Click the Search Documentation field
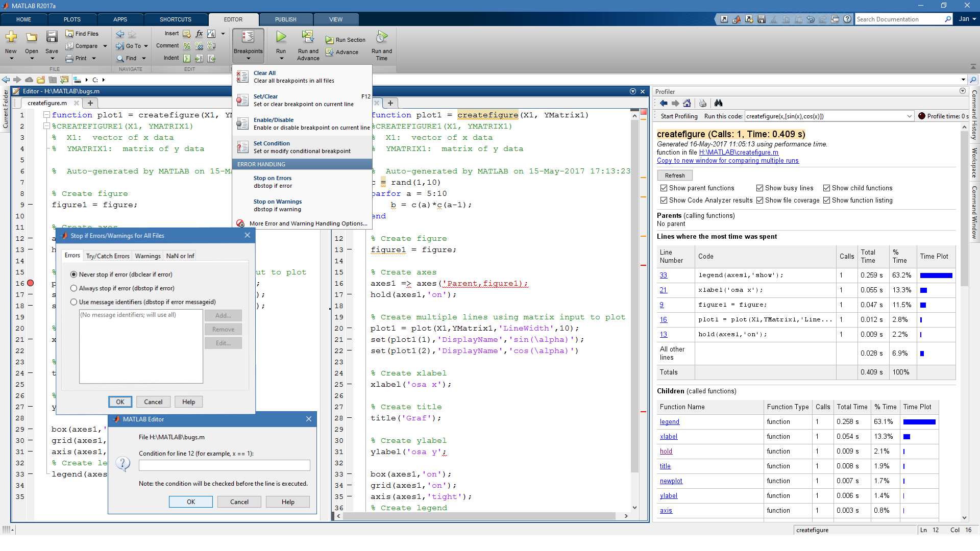This screenshot has width=980, height=551. (899, 19)
